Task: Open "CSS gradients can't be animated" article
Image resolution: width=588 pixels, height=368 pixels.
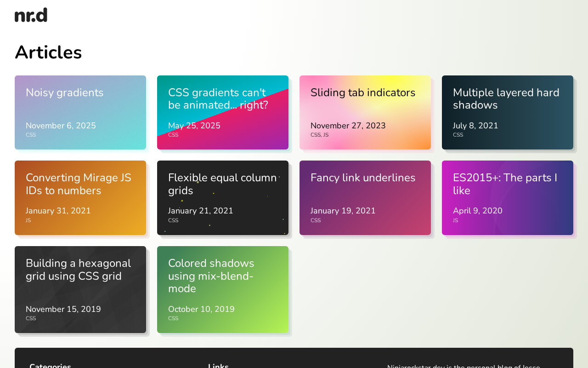Action: [x=218, y=99]
